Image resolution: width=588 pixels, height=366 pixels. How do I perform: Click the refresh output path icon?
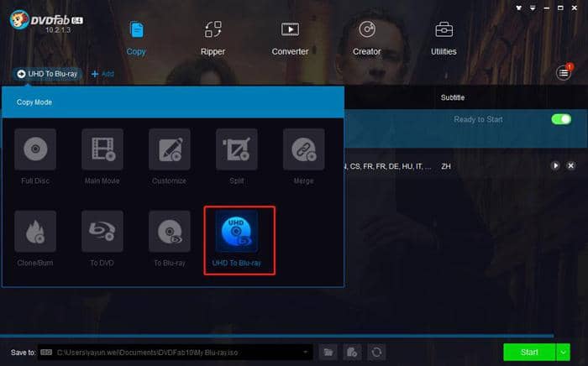point(376,352)
